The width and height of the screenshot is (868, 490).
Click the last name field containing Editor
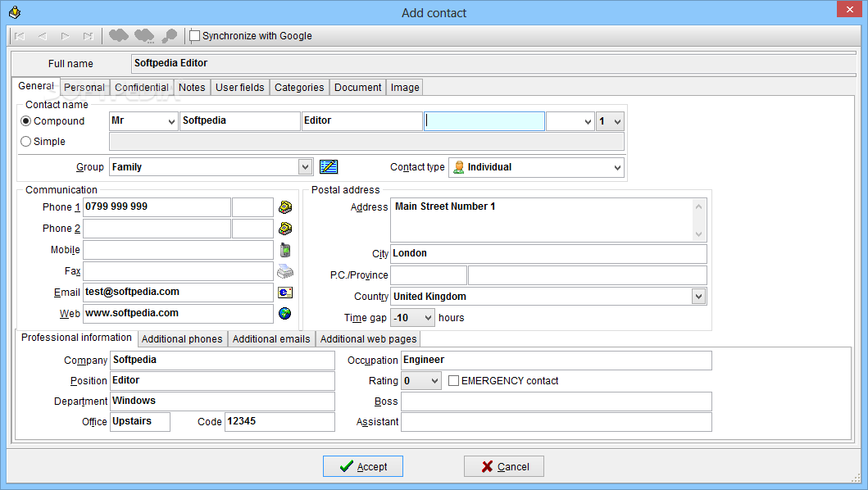point(362,121)
